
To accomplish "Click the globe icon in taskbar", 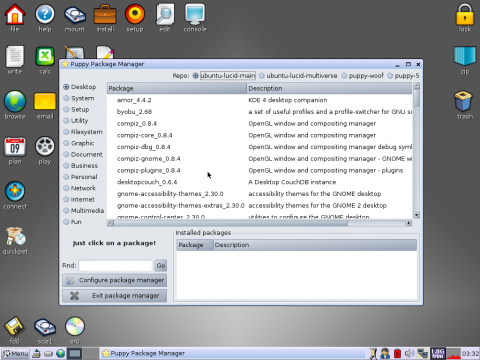I will 60,353.
